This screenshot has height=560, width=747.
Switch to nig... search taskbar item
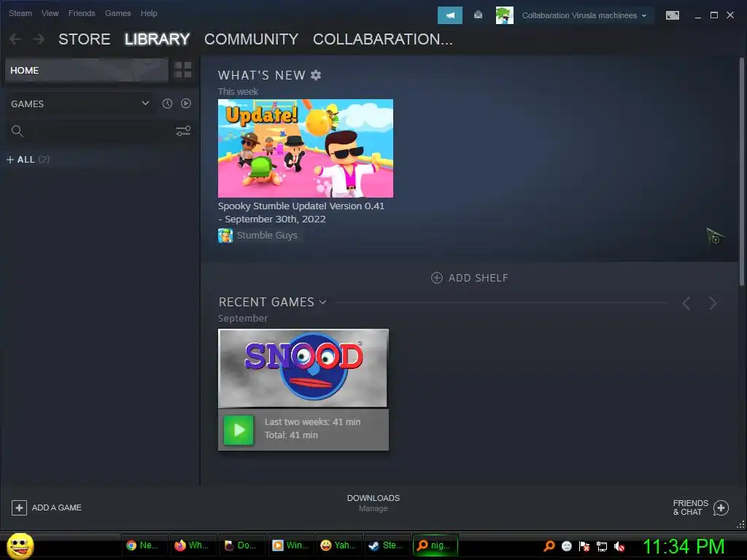pyautogui.click(x=436, y=545)
